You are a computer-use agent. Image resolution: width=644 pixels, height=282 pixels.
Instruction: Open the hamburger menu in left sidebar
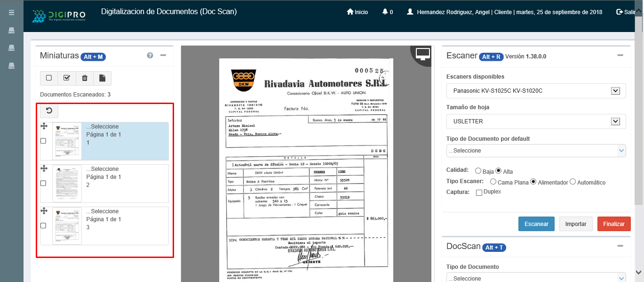[x=12, y=13]
